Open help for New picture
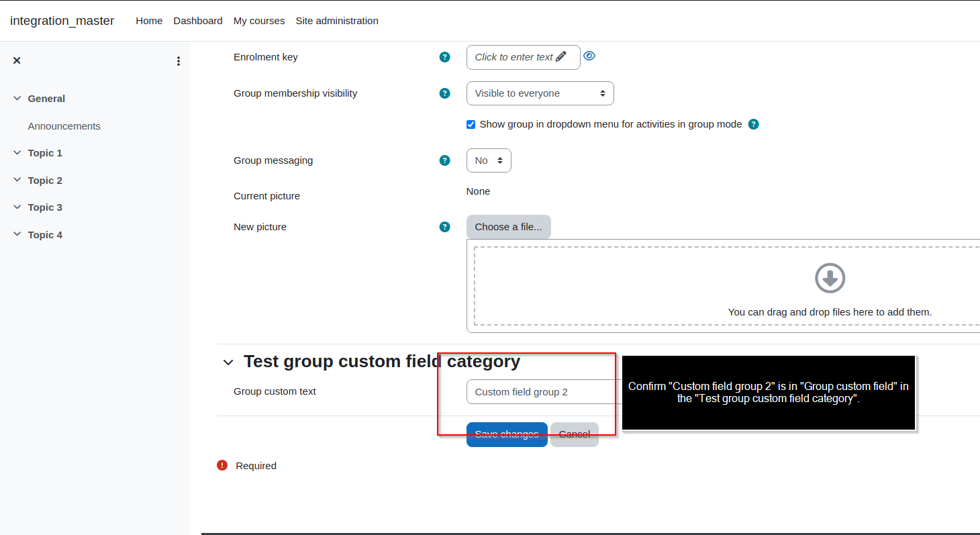Viewport: 980px width, 535px height. click(x=444, y=227)
